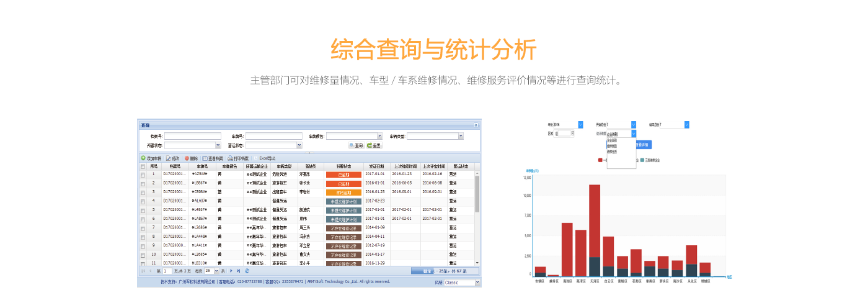The height and width of the screenshot is (308, 868).
Task: Expand the 车辆类型 dropdown
Action: pyautogui.click(x=460, y=136)
